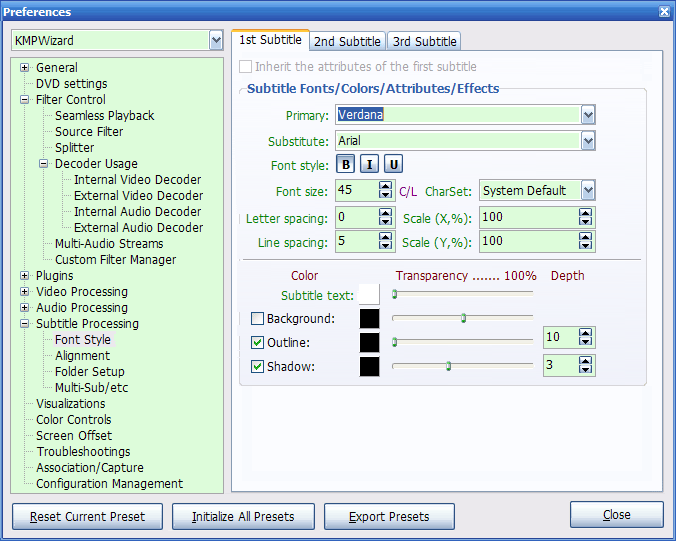This screenshot has width=676, height=541.
Task: Decrease the Outline depth value
Action: [586, 342]
